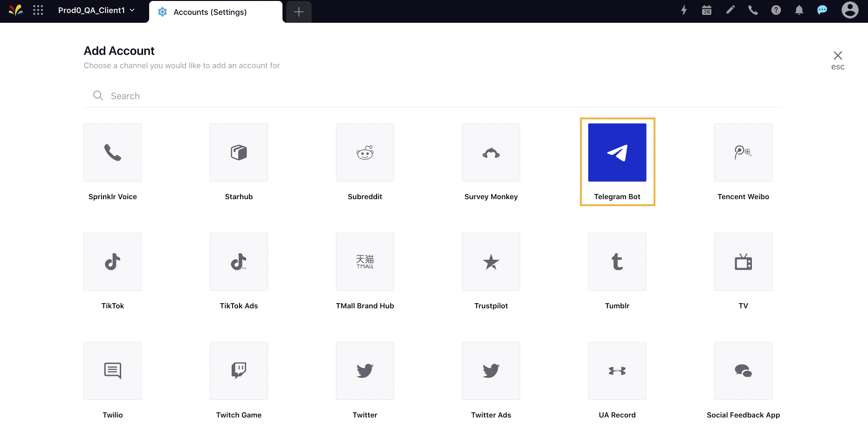Open the chat bubble icon in top bar

tap(822, 10)
